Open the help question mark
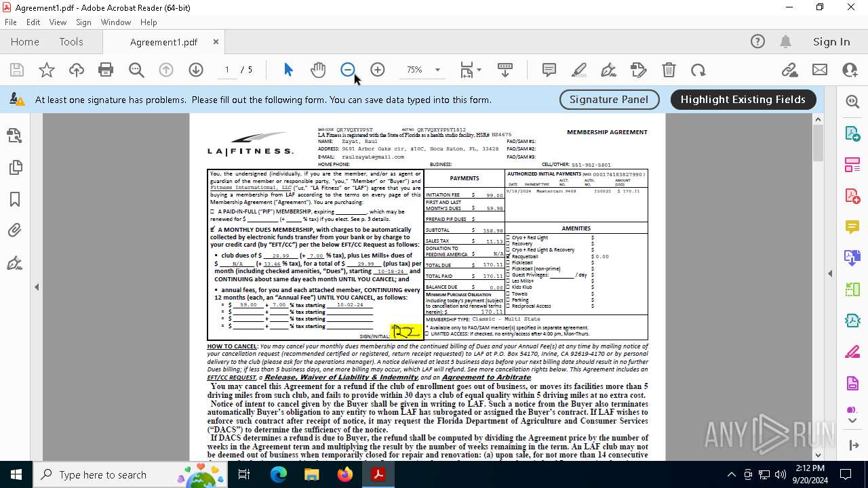Viewport: 868px width, 488px height. tap(757, 42)
